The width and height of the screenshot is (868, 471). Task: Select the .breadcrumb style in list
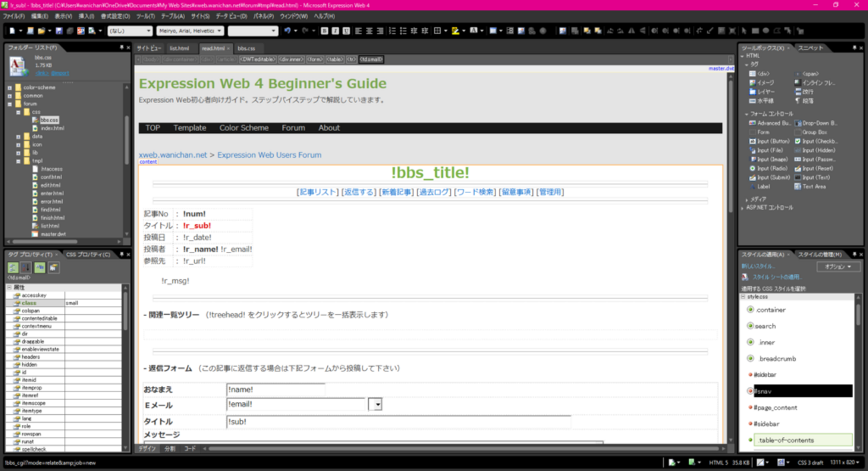tap(777, 359)
